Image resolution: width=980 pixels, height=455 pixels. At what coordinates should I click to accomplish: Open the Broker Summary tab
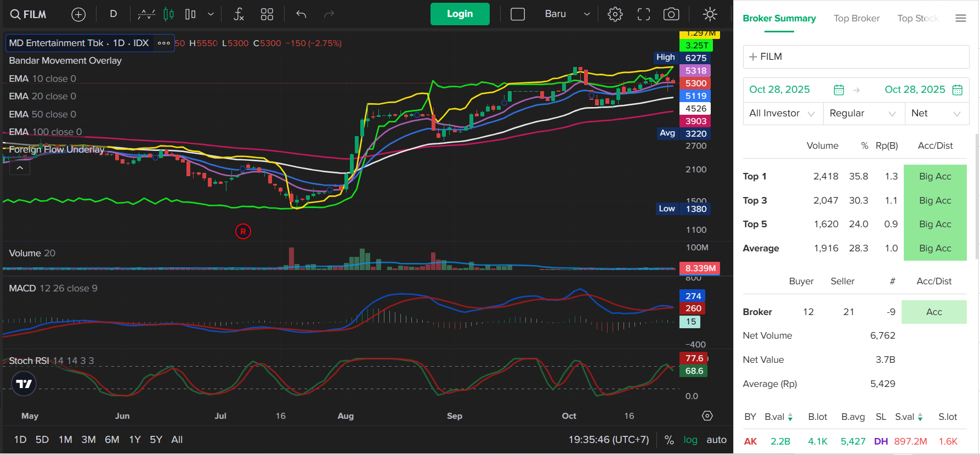coord(779,19)
